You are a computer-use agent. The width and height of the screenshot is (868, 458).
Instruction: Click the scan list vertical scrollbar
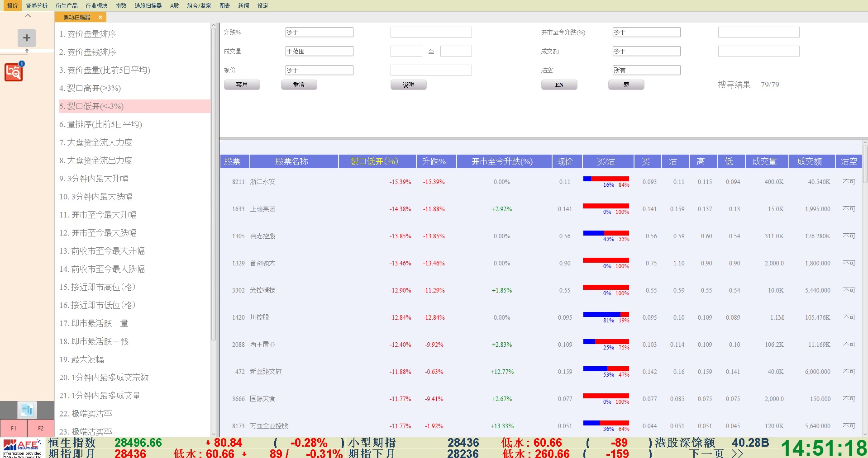[214, 184]
